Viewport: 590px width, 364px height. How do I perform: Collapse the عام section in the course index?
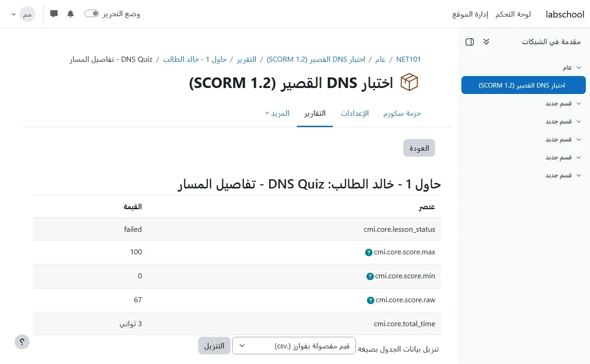coord(578,68)
